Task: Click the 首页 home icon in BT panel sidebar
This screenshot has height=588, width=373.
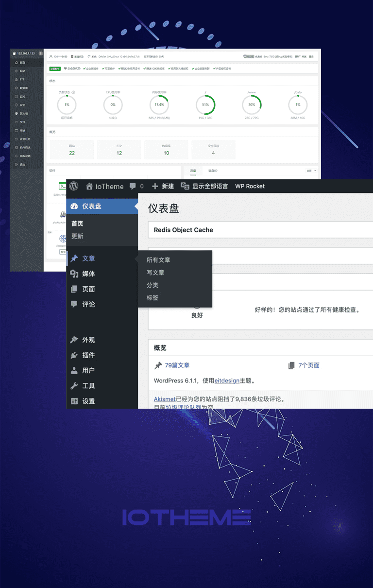Action: (x=17, y=63)
